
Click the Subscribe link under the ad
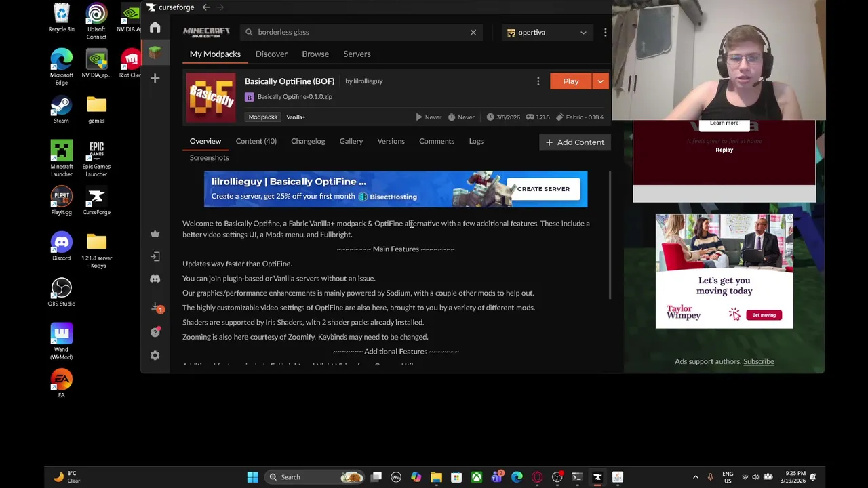click(x=758, y=361)
